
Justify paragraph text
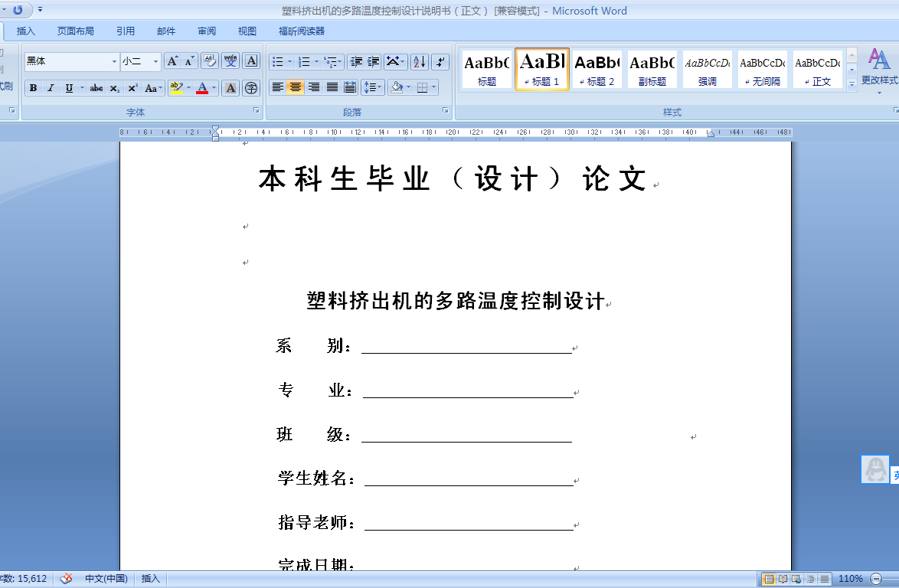[x=332, y=87]
